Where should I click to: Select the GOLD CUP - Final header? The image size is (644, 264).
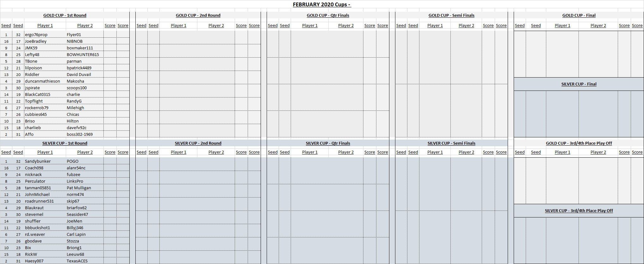(x=579, y=15)
